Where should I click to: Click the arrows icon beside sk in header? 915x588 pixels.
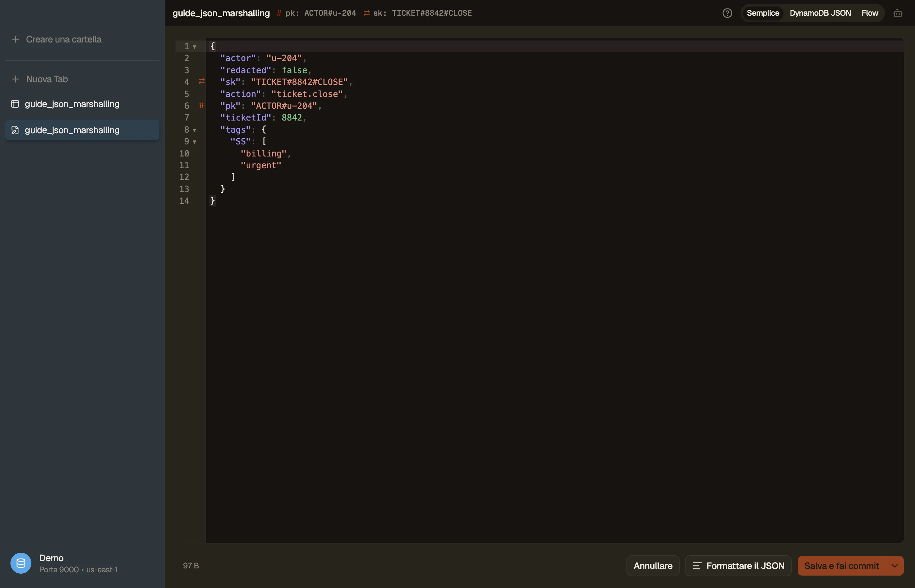(x=367, y=13)
